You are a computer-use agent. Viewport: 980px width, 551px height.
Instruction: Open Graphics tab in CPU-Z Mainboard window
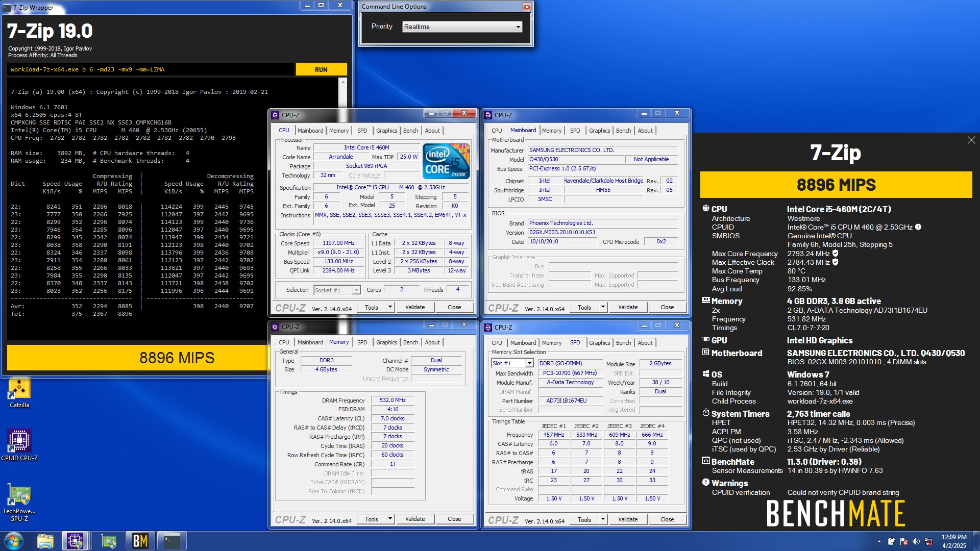[x=599, y=131]
